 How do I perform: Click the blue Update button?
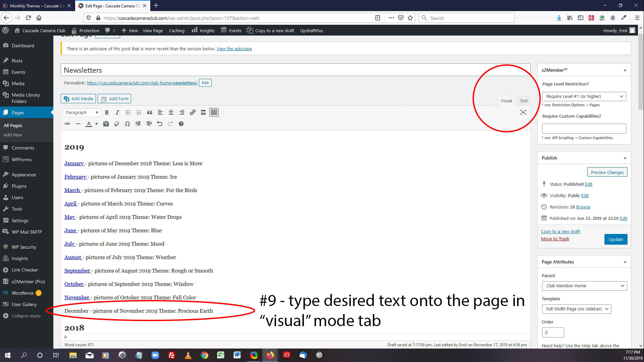(615, 239)
